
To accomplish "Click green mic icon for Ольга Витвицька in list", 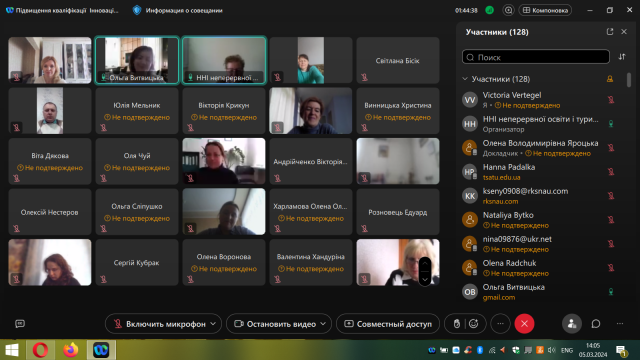I will point(611,292).
